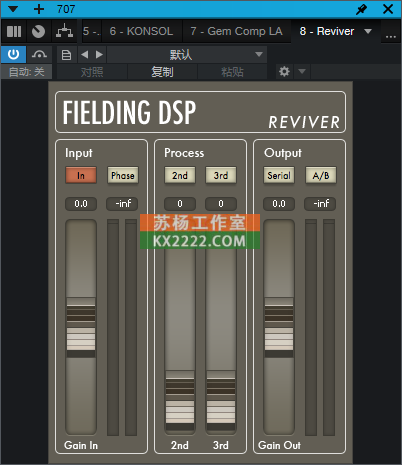
Task: Click the Input -inf meter readout
Action: pos(122,204)
